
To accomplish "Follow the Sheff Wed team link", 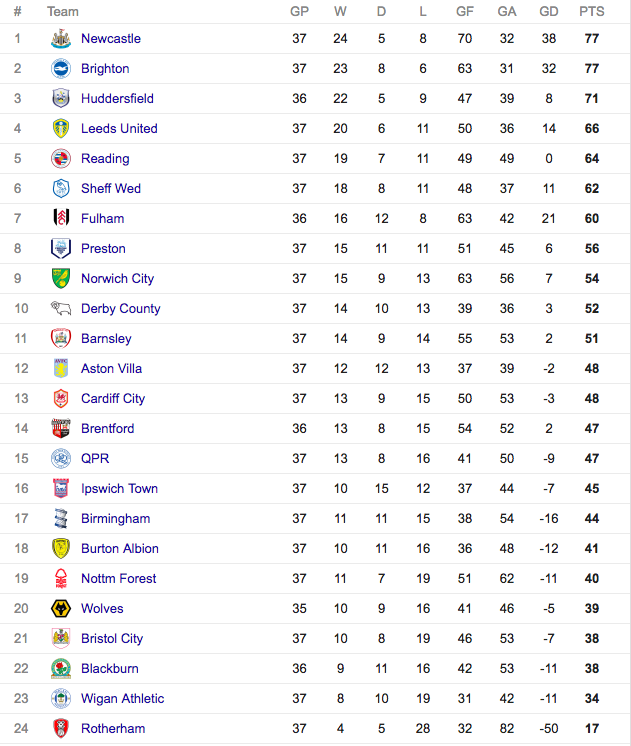I will click(x=111, y=189).
